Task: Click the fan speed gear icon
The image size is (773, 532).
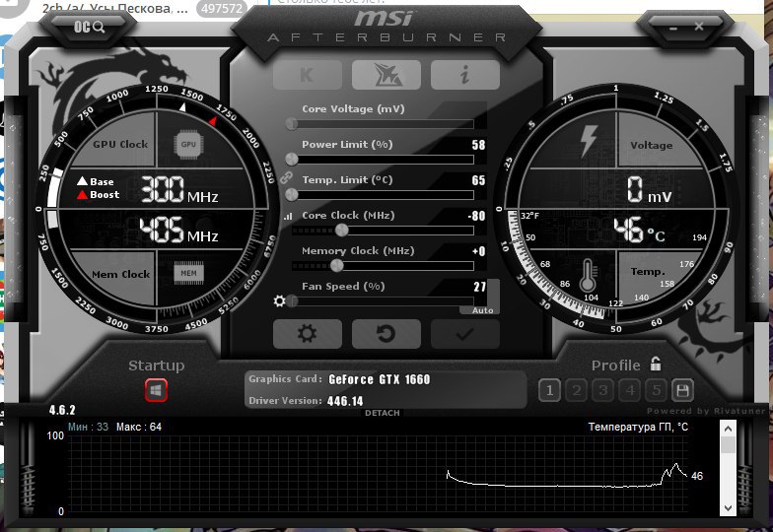Action: tap(280, 300)
